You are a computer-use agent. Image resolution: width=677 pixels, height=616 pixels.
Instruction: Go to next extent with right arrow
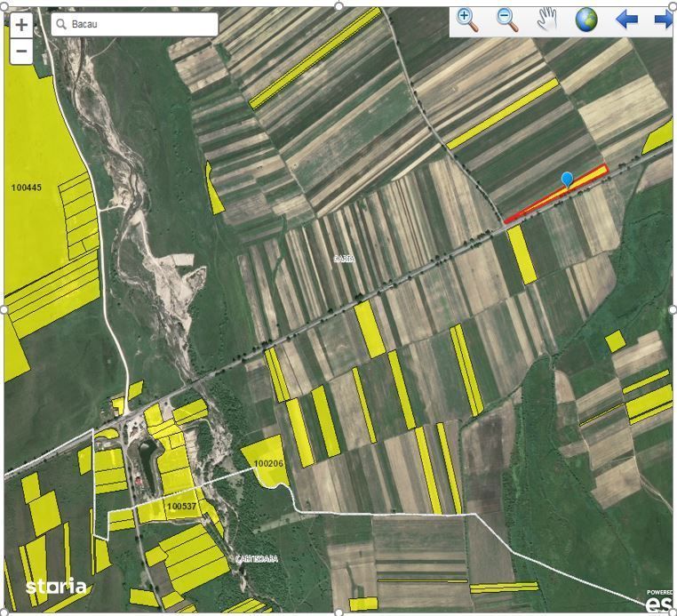663,20
